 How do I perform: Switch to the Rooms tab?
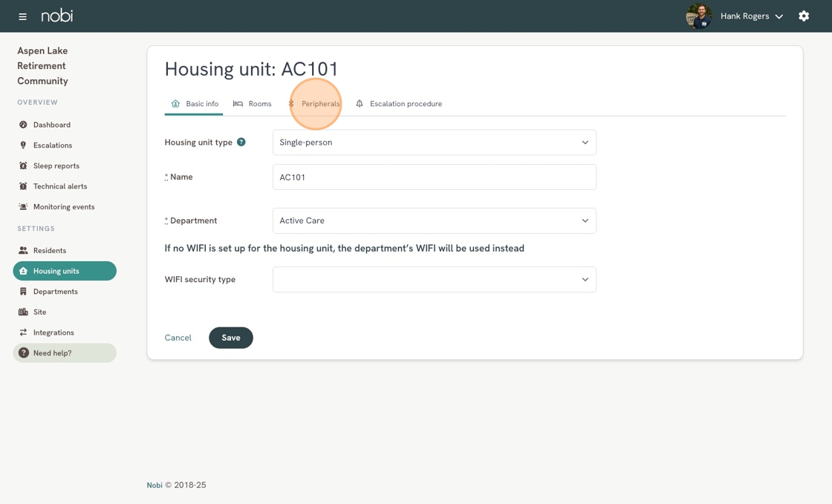253,104
